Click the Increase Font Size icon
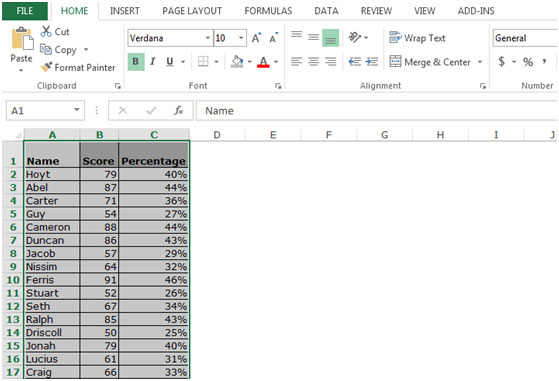 point(256,38)
